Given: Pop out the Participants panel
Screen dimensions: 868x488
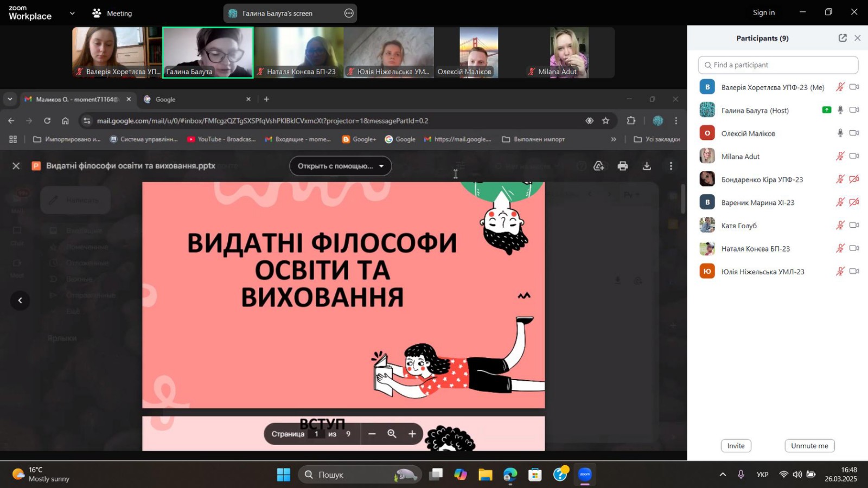Looking at the screenshot, I should click(x=842, y=38).
